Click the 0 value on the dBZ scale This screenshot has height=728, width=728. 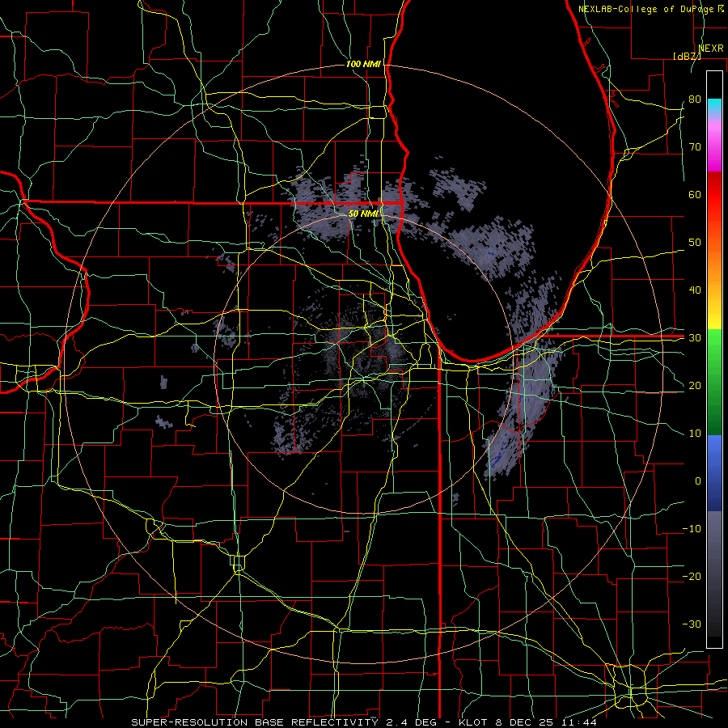click(698, 481)
